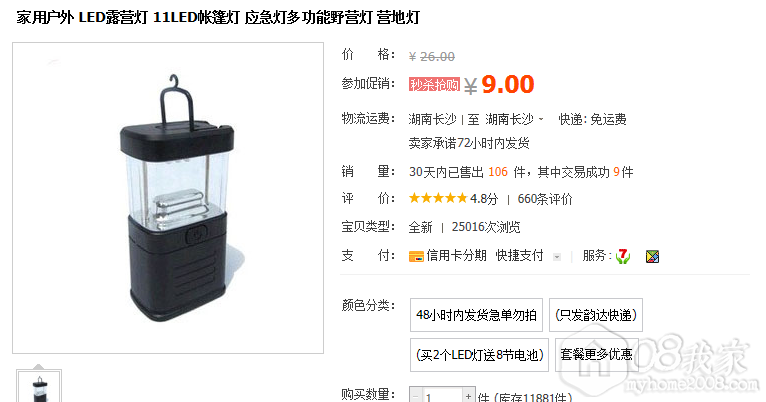Screen dimensions: 766x402
Task: Select the small lantern thumbnail image
Action: click(x=39, y=386)
